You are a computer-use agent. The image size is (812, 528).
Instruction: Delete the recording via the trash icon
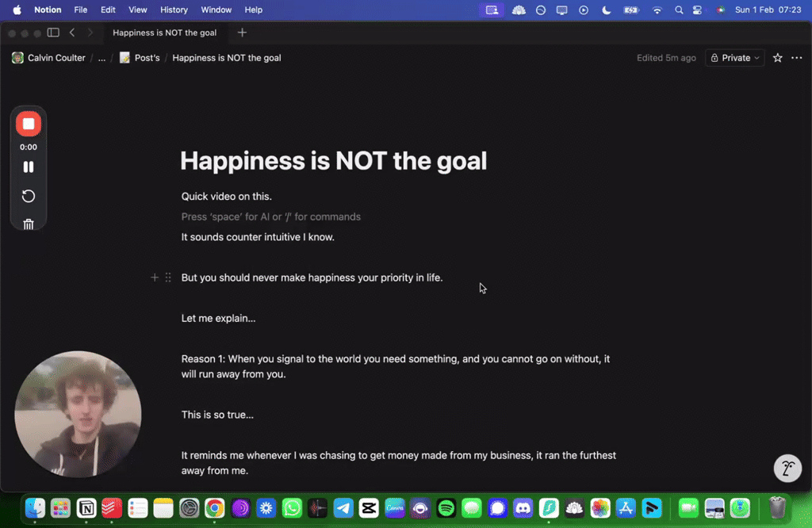29,224
